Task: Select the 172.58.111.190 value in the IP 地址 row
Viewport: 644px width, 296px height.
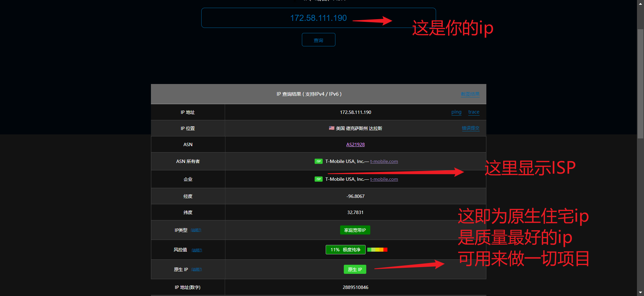Action: (356, 112)
